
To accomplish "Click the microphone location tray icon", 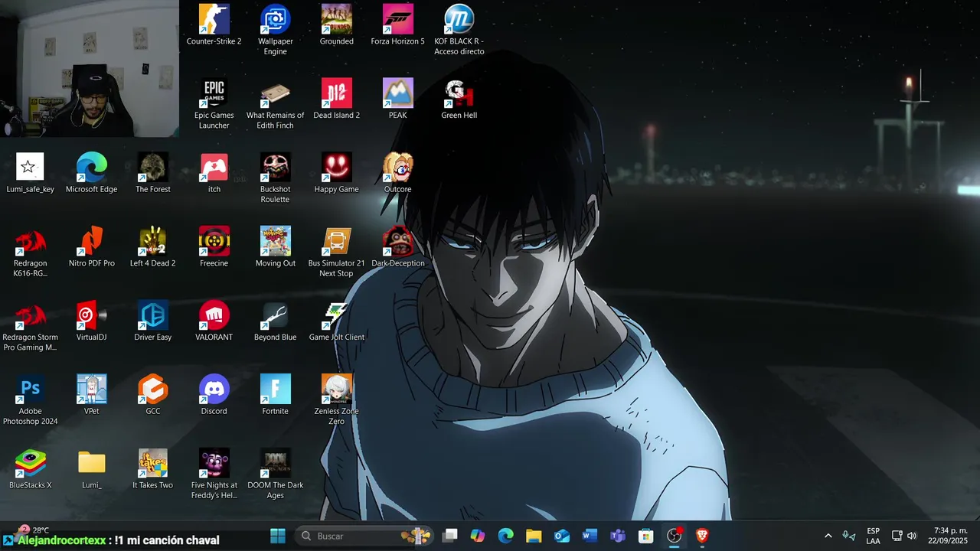I will 848,536.
